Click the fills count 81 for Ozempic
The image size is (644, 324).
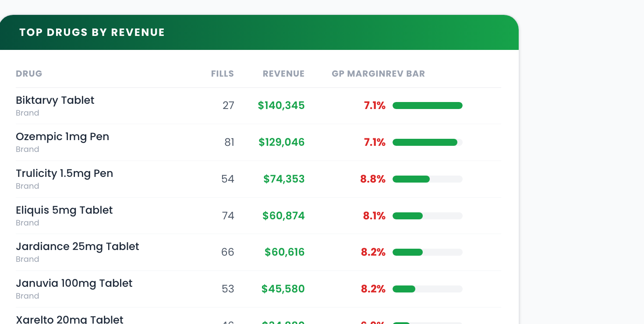click(x=229, y=142)
